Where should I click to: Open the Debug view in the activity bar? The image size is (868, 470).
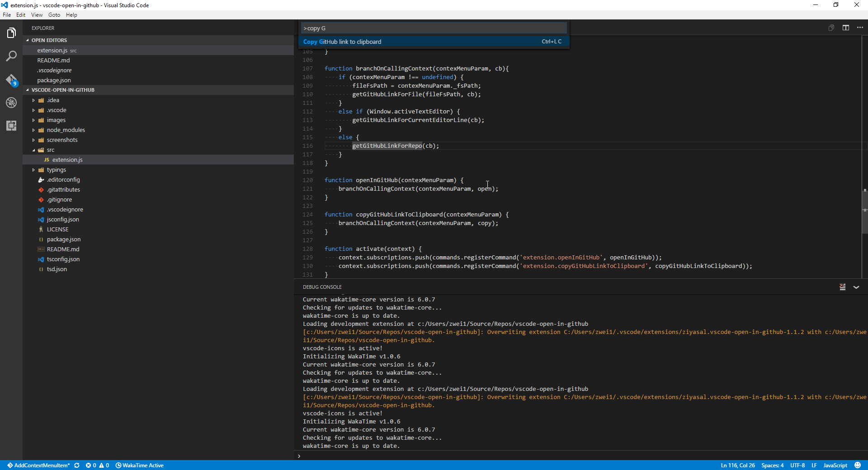11,103
